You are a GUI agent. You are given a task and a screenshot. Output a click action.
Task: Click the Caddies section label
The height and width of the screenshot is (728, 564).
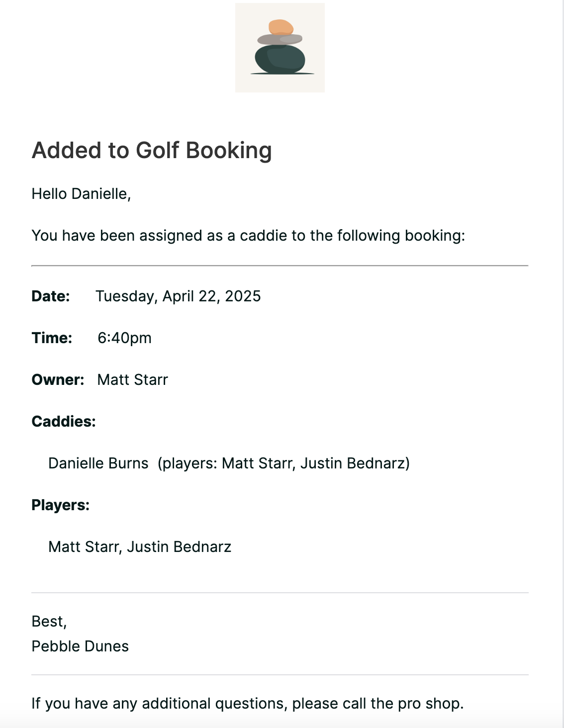tap(64, 422)
